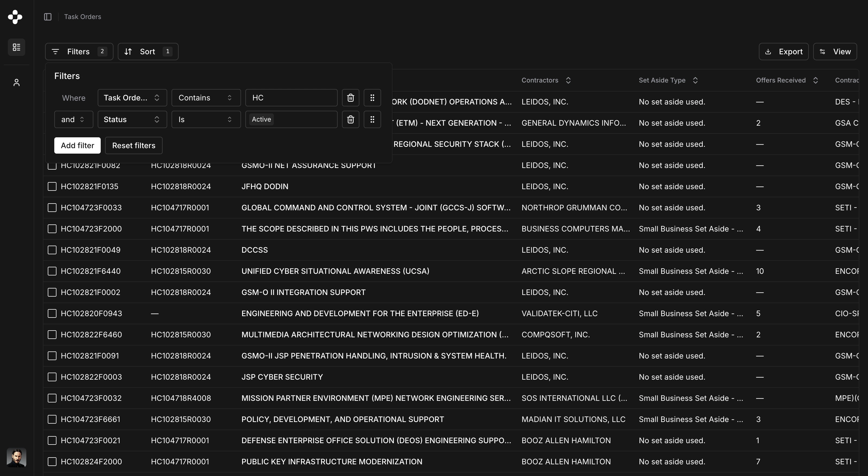Click the Set Aside Type column header
The image size is (868, 476).
click(x=662, y=80)
